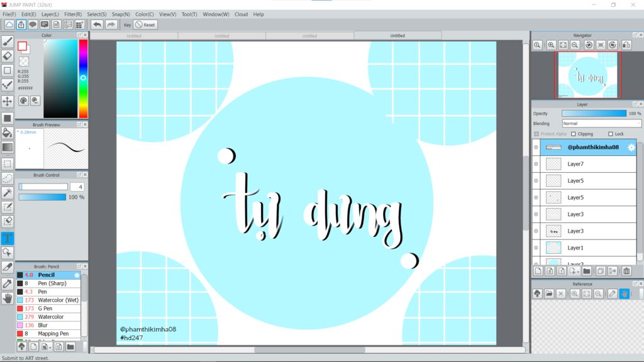Image resolution: width=644 pixels, height=362 pixels.
Task: Open the Snap menu
Action: (121, 14)
